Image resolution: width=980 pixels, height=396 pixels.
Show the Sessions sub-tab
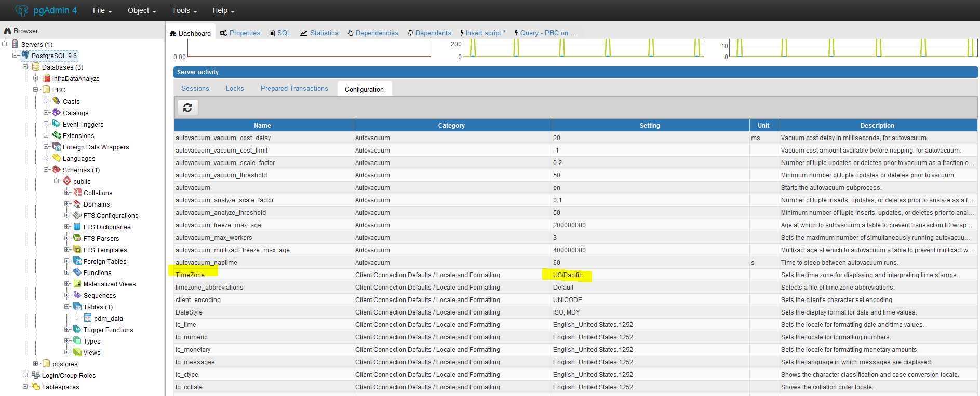(x=195, y=88)
